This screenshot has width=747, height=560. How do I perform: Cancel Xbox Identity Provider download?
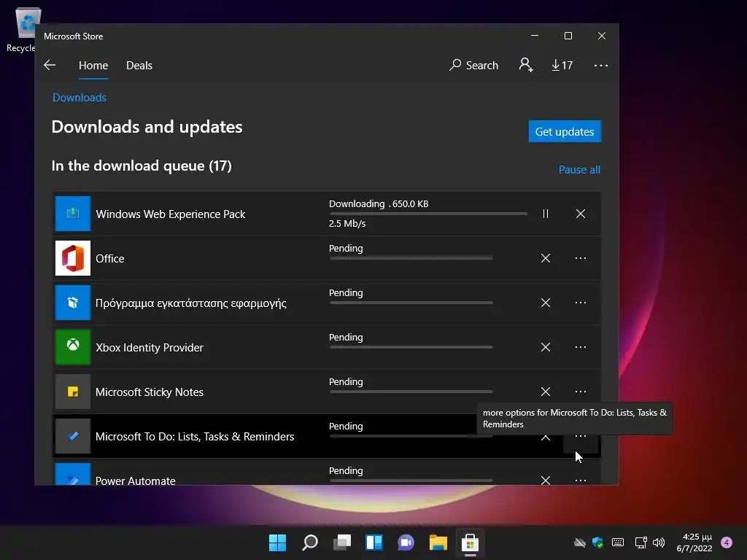tap(546, 347)
